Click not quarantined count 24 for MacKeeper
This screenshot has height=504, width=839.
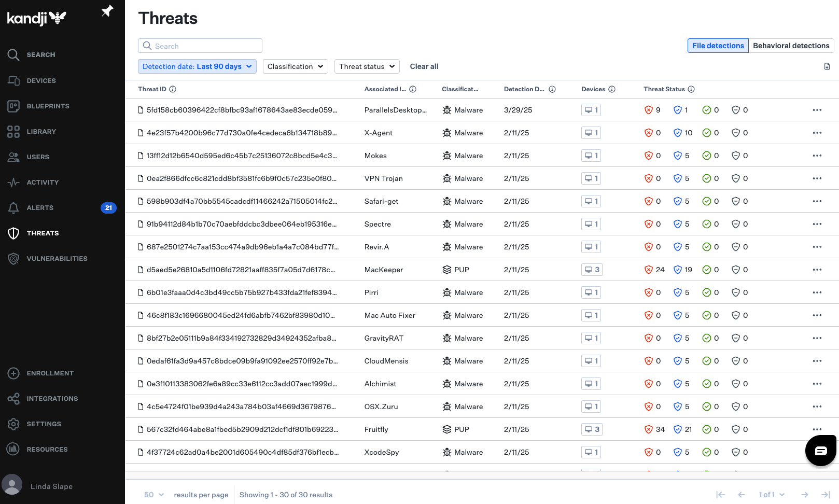pyautogui.click(x=654, y=270)
